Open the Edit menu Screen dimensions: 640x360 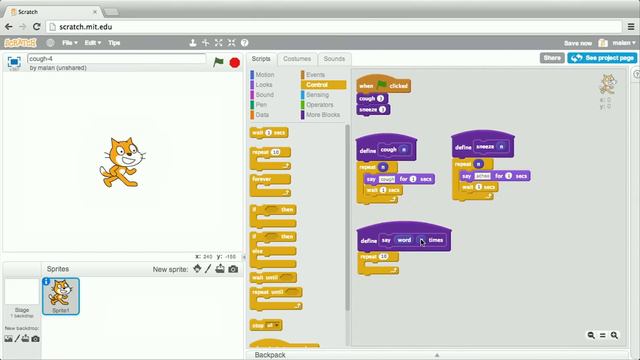point(92,42)
